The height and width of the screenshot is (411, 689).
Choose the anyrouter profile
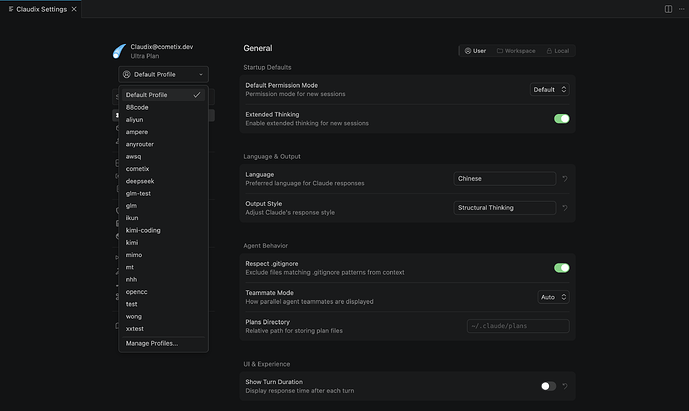pos(163,144)
